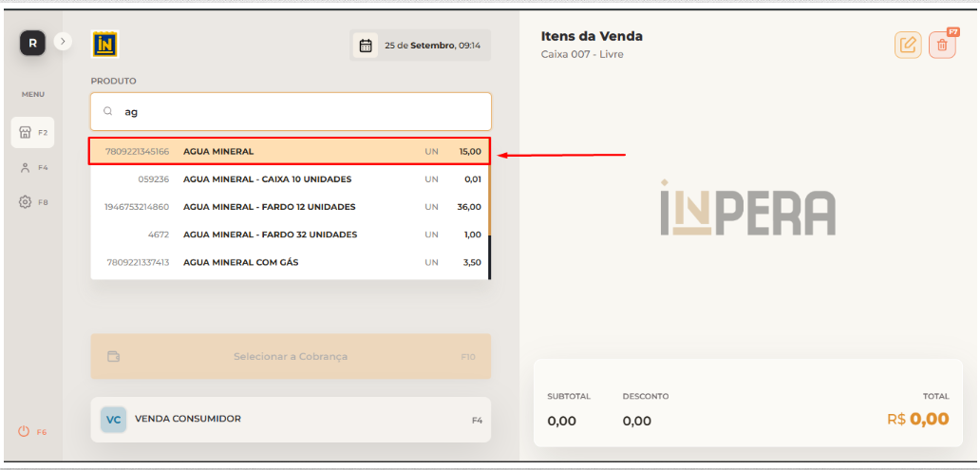Click the power F6 logout icon
This screenshot has width=980, height=470.
pos(32,432)
